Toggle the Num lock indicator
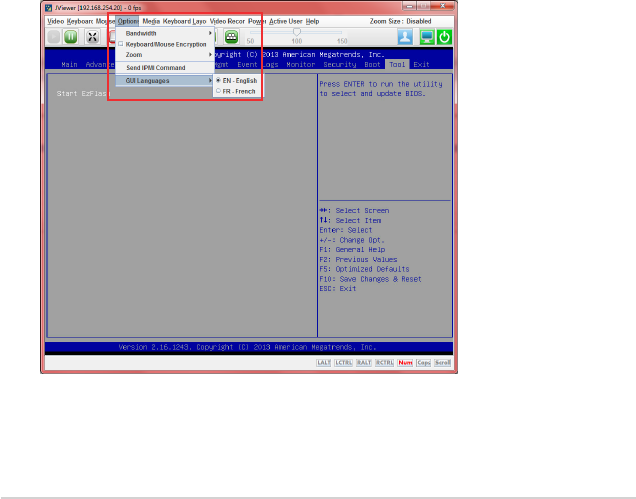This screenshot has height=499, width=636. [x=405, y=363]
